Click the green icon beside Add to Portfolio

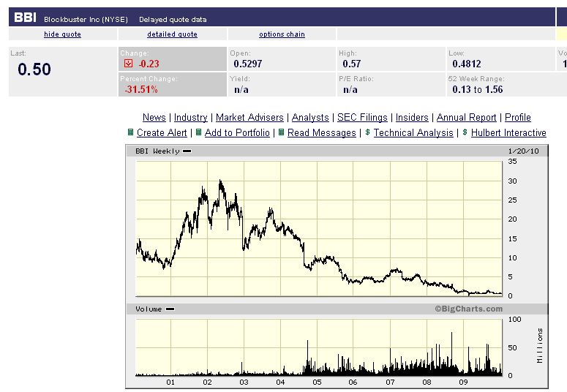pyautogui.click(x=198, y=132)
